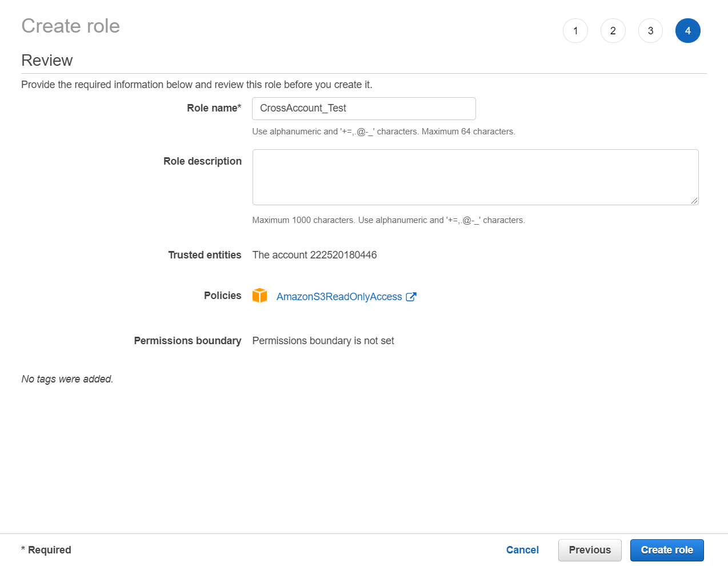
Task: Click the Create role page title
Action: 70,26
